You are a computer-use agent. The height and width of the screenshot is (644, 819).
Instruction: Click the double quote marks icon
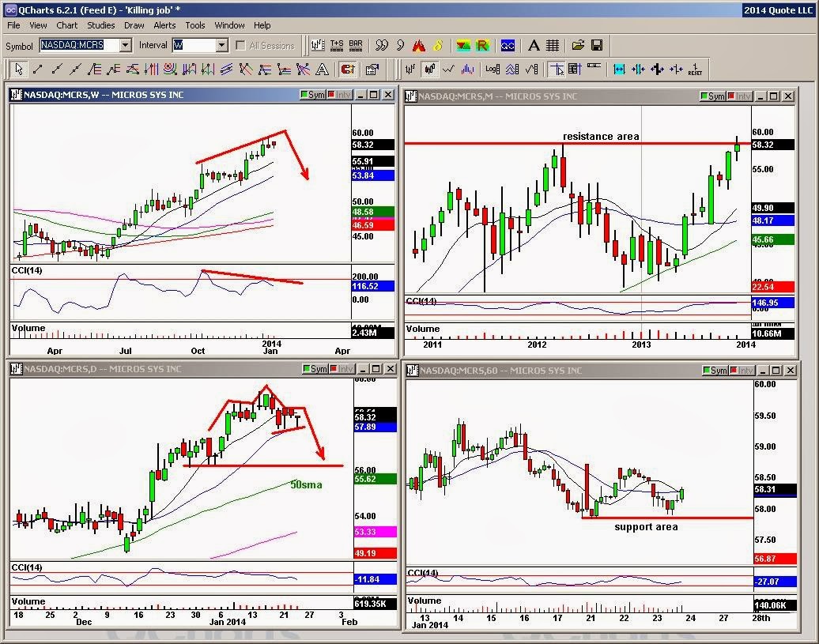tap(382, 45)
